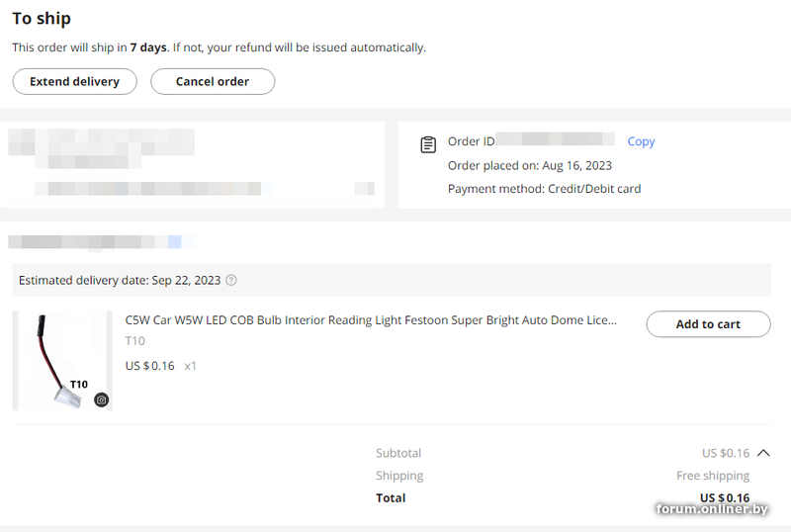The image size is (791, 532).
Task: Click the US $0.16 item price
Action: pos(149,366)
